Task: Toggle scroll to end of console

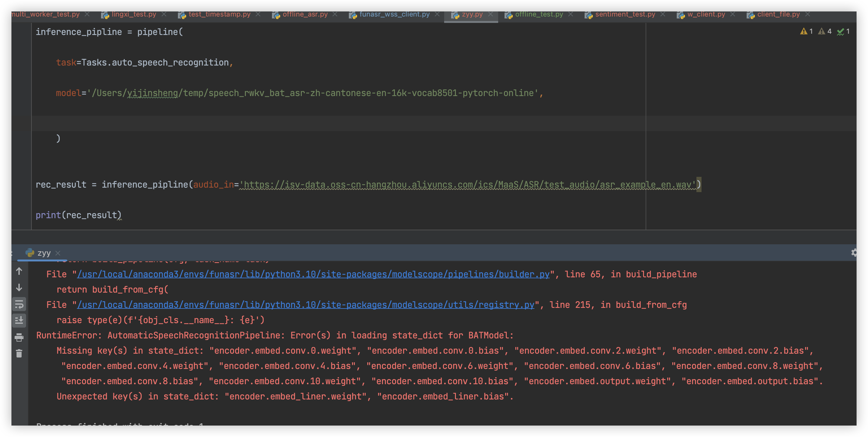Action: (19, 320)
